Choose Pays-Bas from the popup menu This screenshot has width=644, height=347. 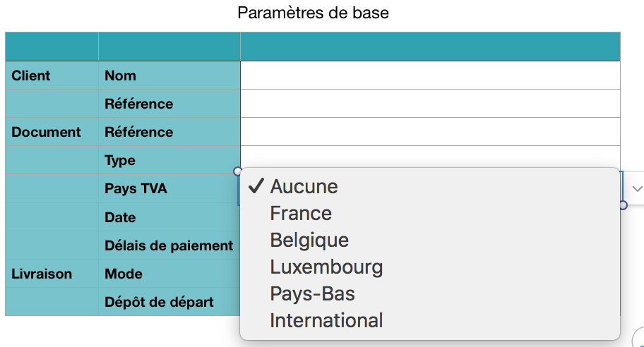tap(312, 293)
